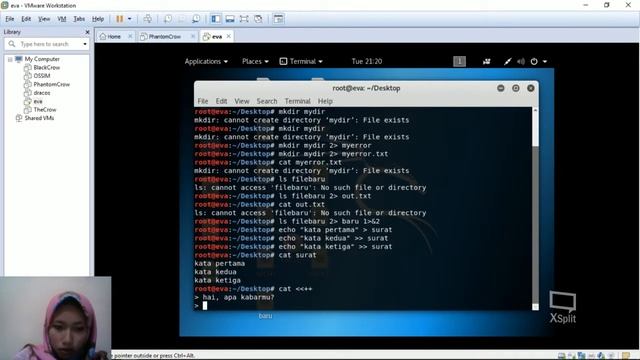Viewport: 640px width, 360px height.
Task: Click the volume speaker icon
Action: (521, 61)
